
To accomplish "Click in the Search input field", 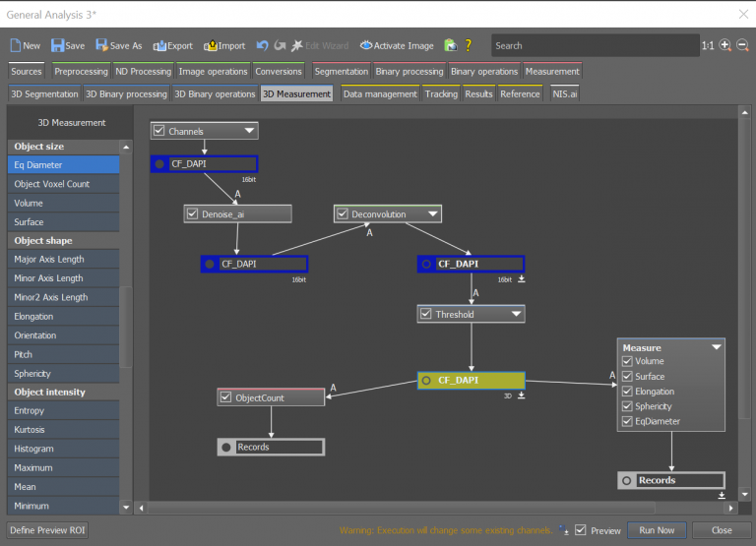I will point(591,45).
